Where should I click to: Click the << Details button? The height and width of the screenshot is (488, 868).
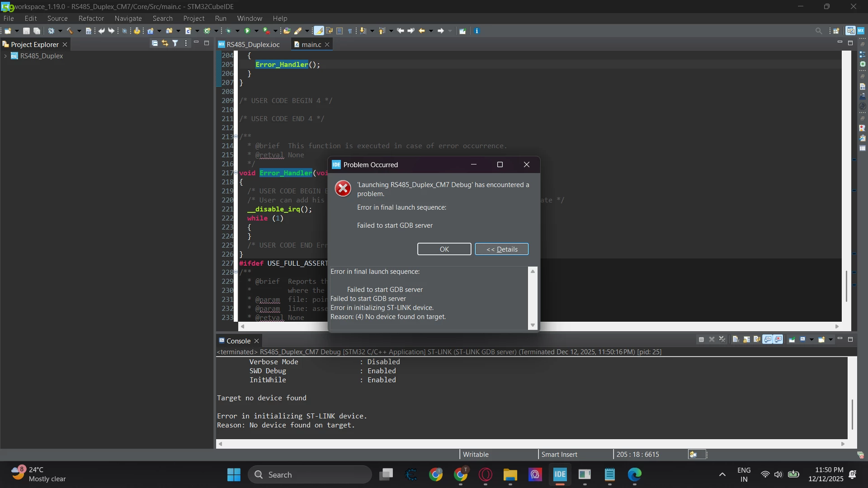[x=501, y=249]
